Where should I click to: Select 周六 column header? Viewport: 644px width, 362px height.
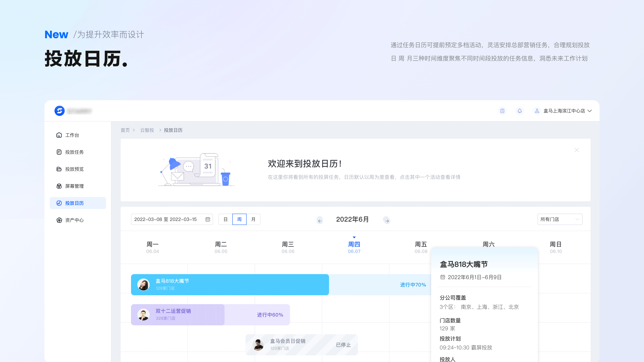tap(489, 244)
